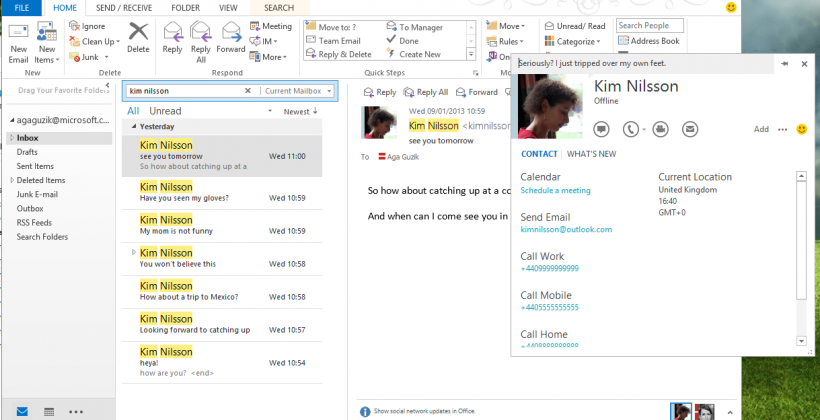Open the FILE tab
Screen dimensions: 820x420
click(21, 8)
